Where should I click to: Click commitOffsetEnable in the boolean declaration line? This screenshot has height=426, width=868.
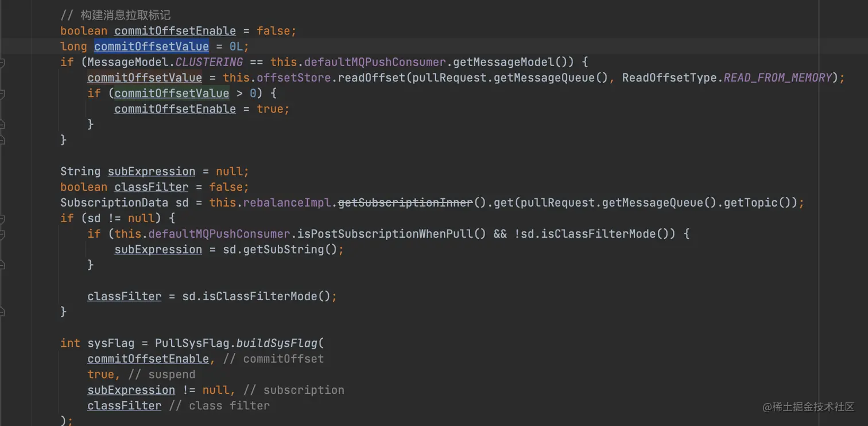pos(175,31)
